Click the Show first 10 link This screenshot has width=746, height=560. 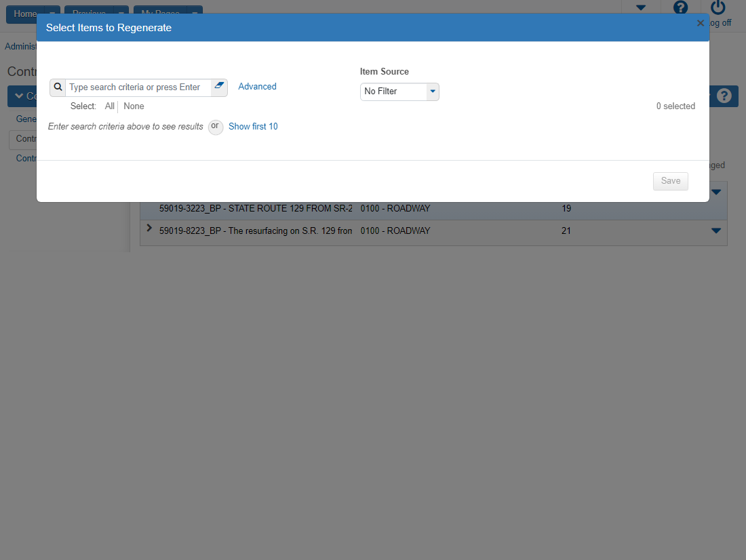[x=253, y=127]
